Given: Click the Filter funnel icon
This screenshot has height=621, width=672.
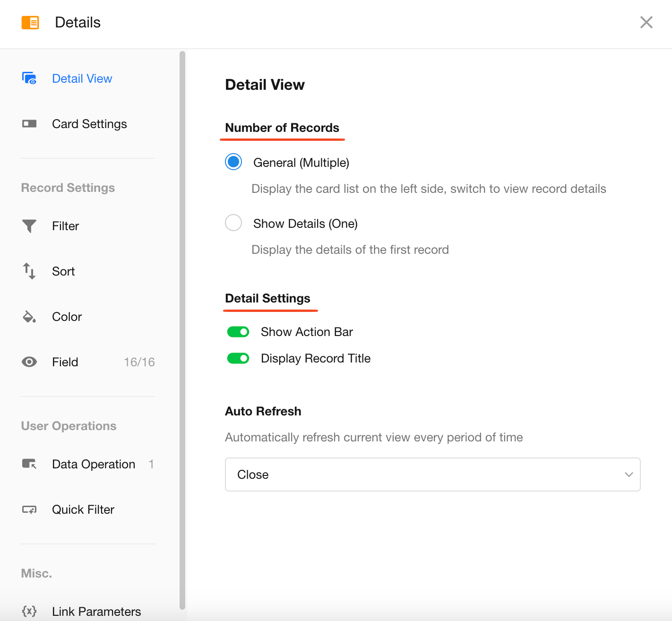Looking at the screenshot, I should [29, 226].
